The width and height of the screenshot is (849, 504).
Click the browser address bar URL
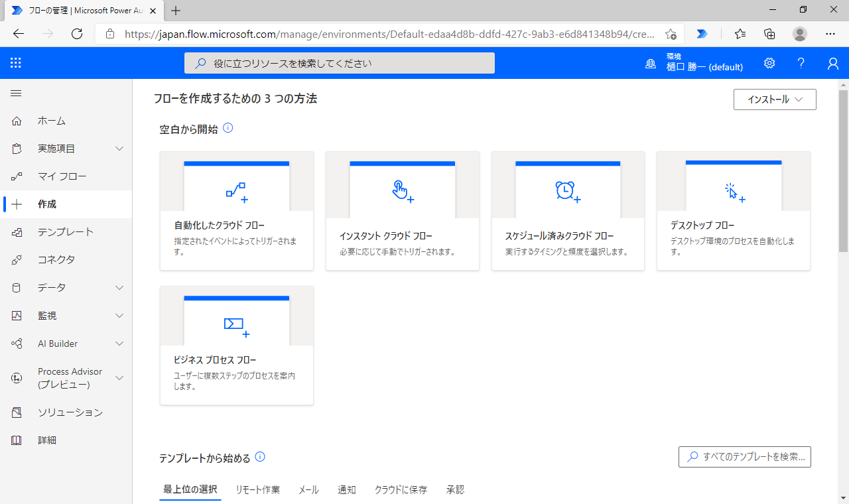pos(390,34)
